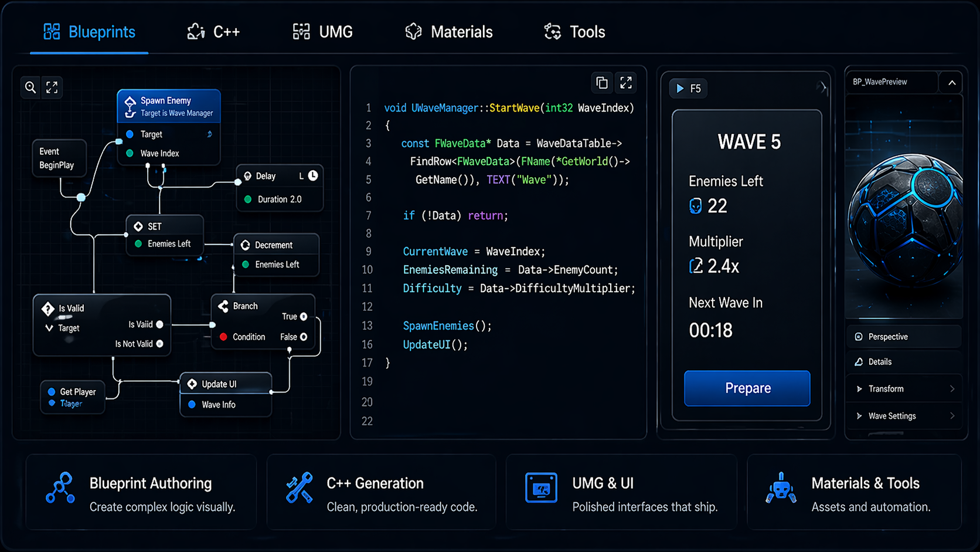
Task: Click the SET node diamond icon
Action: coord(138,226)
